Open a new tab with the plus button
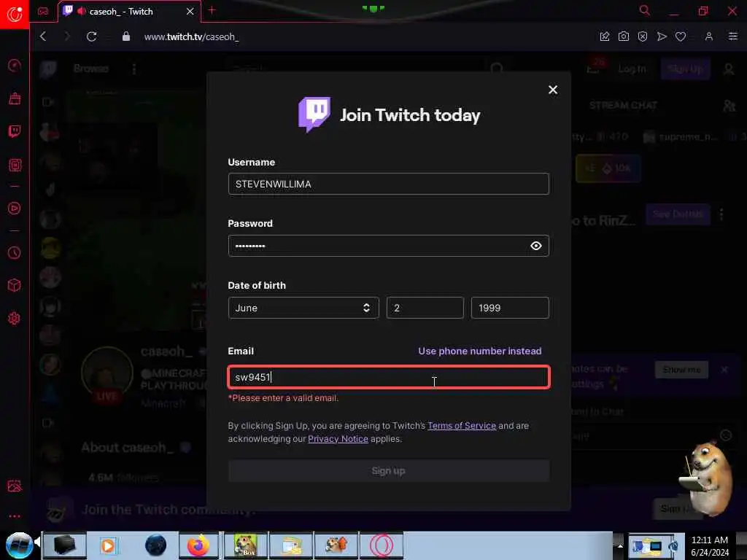The image size is (747, 560). point(212,10)
